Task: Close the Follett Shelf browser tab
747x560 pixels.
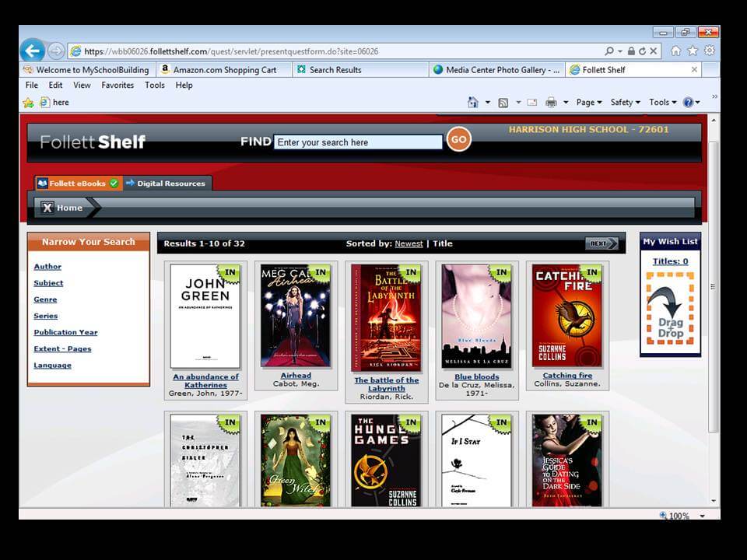Action: pyautogui.click(x=694, y=69)
